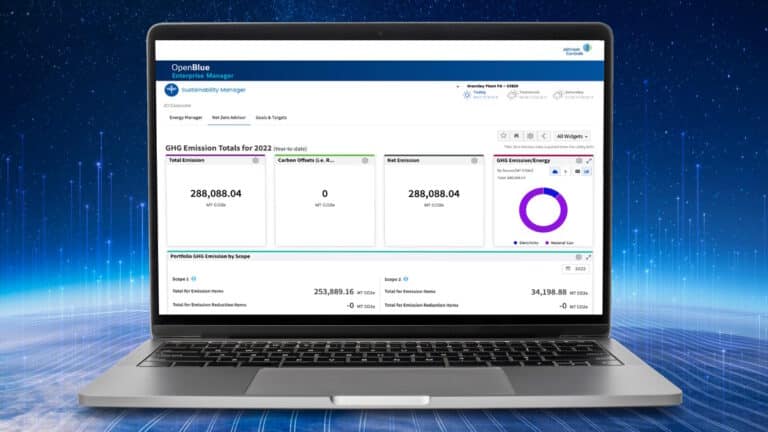Click Portfolio GHG Emission by Scope title
This screenshot has width=768, height=432.
210,256
